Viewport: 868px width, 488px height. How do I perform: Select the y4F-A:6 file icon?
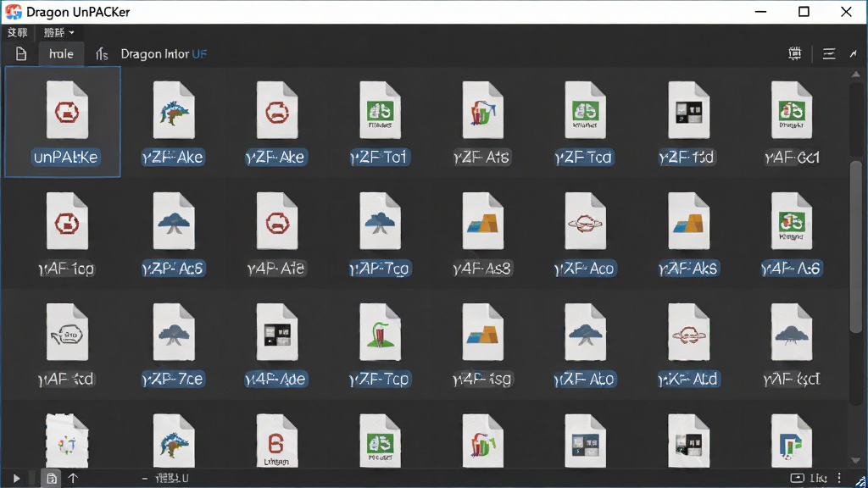792,221
